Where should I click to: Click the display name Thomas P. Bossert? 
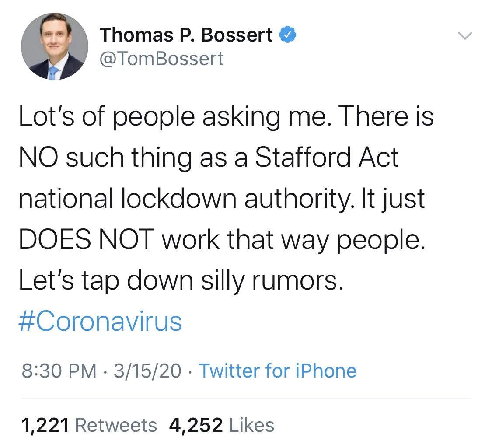(186, 35)
